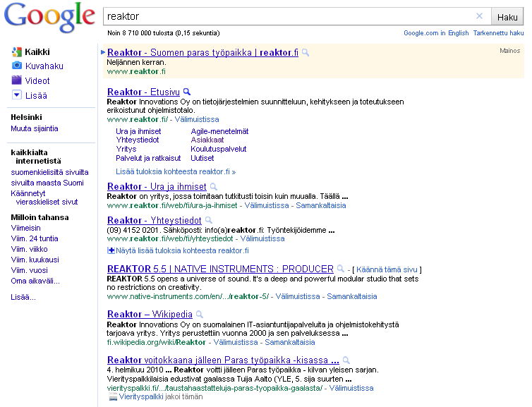The height and width of the screenshot is (407, 532).
Task: Open Samankaltaisia link for ura-ja-ihmiset result
Action: coord(321,205)
